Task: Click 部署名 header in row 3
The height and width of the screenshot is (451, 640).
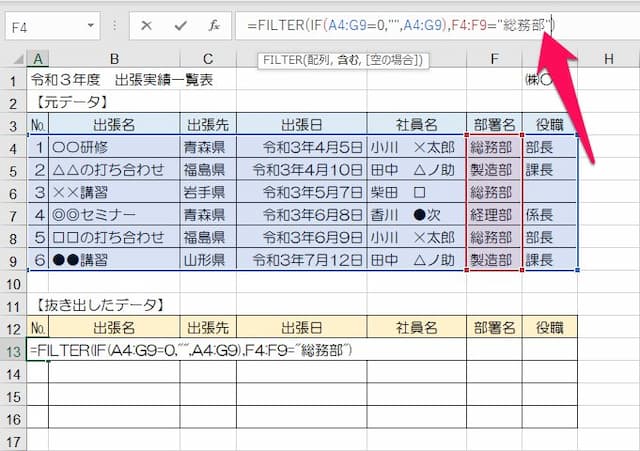Action: pos(494,125)
